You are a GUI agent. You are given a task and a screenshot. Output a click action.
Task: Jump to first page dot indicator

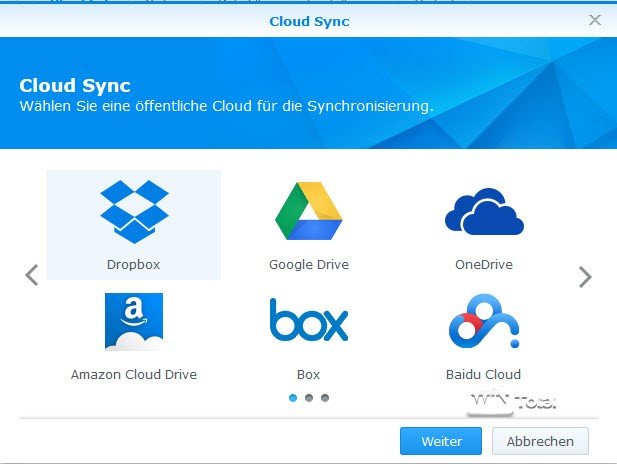pyautogui.click(x=293, y=398)
